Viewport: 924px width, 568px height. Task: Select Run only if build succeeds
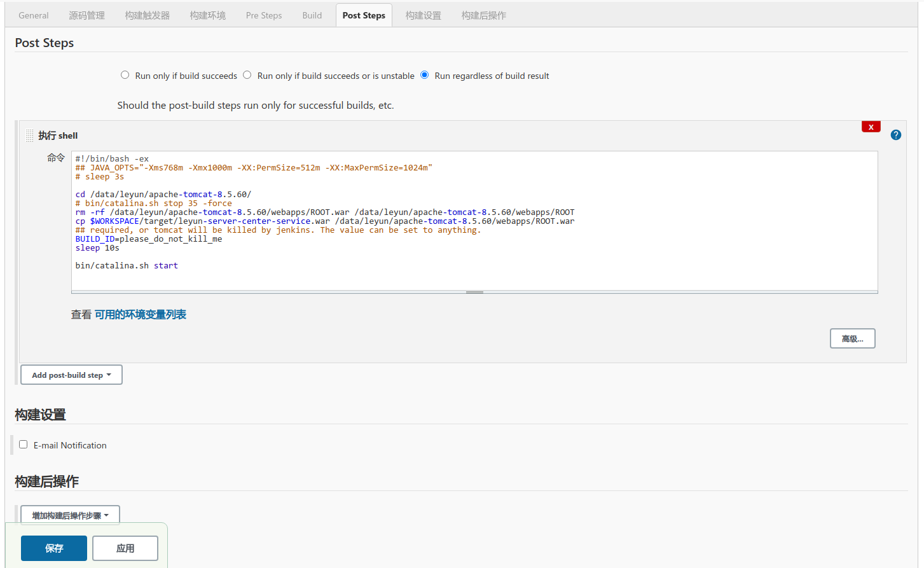click(x=125, y=75)
